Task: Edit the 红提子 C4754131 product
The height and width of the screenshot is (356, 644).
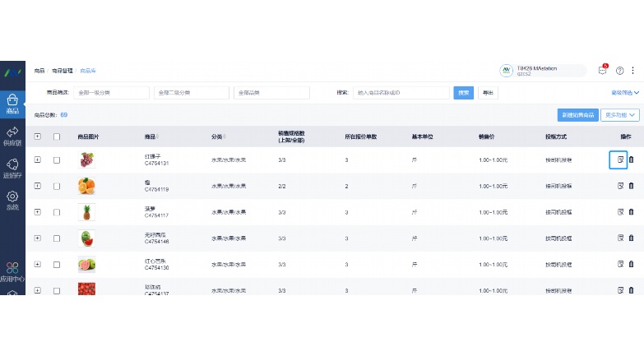Action: (620, 160)
